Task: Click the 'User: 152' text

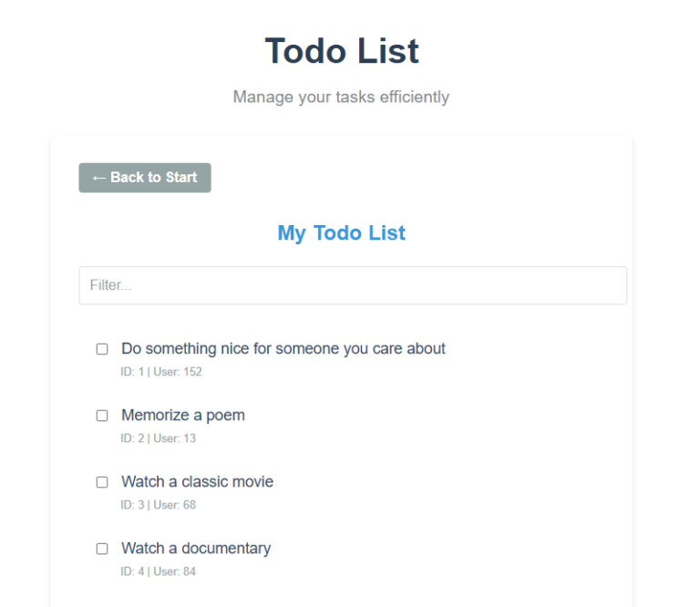Action: [178, 372]
